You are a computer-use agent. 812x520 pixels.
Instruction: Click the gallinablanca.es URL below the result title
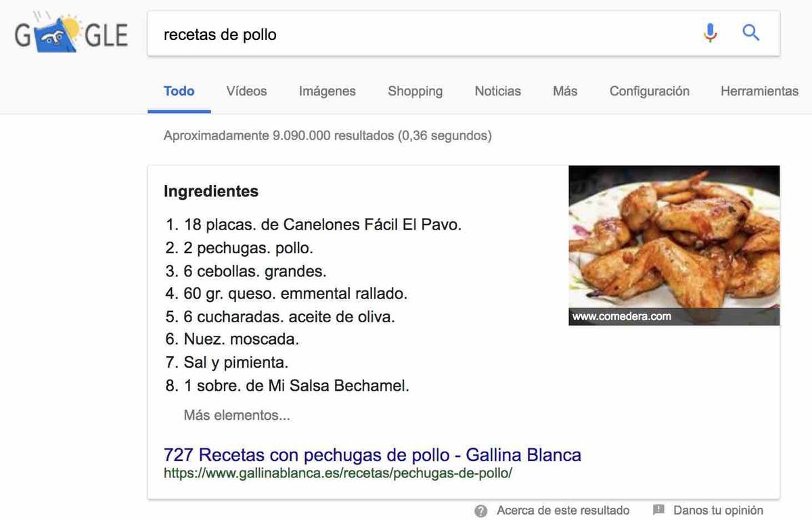coord(337,473)
